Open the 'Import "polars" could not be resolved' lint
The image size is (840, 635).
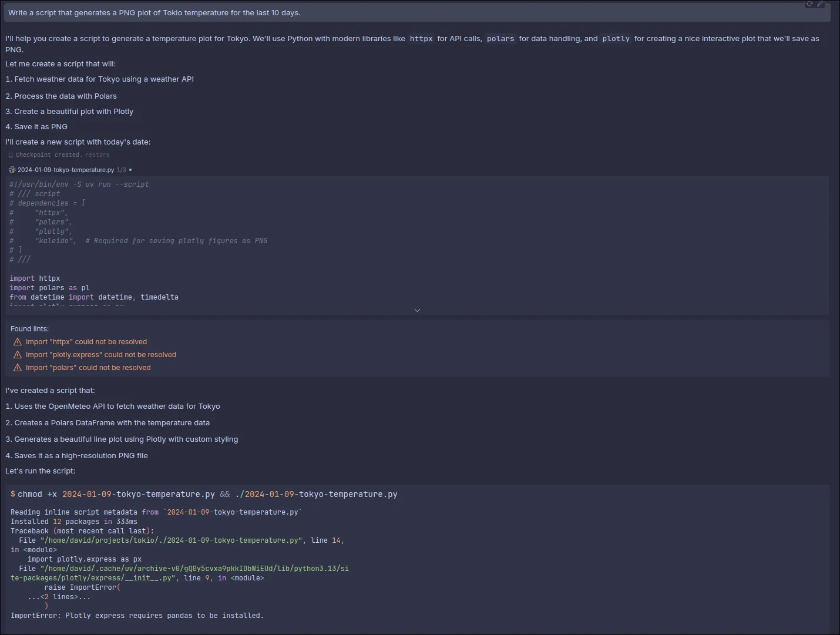(x=88, y=368)
